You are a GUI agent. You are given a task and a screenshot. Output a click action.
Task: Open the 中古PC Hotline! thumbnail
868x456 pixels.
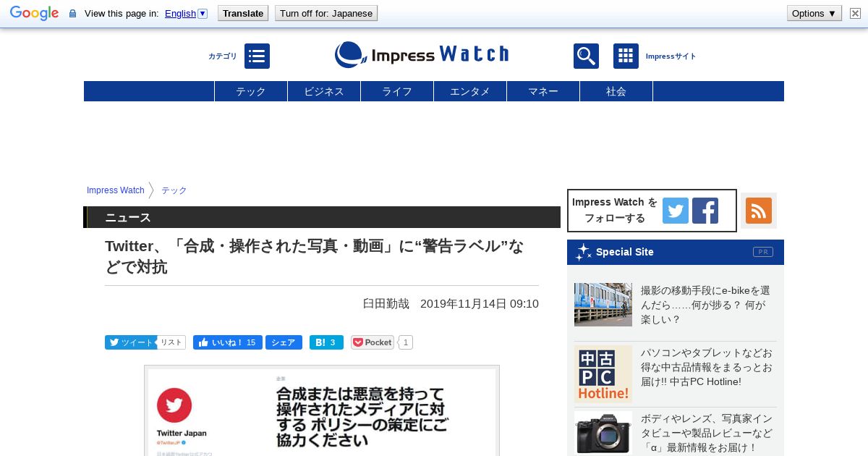[x=603, y=374]
